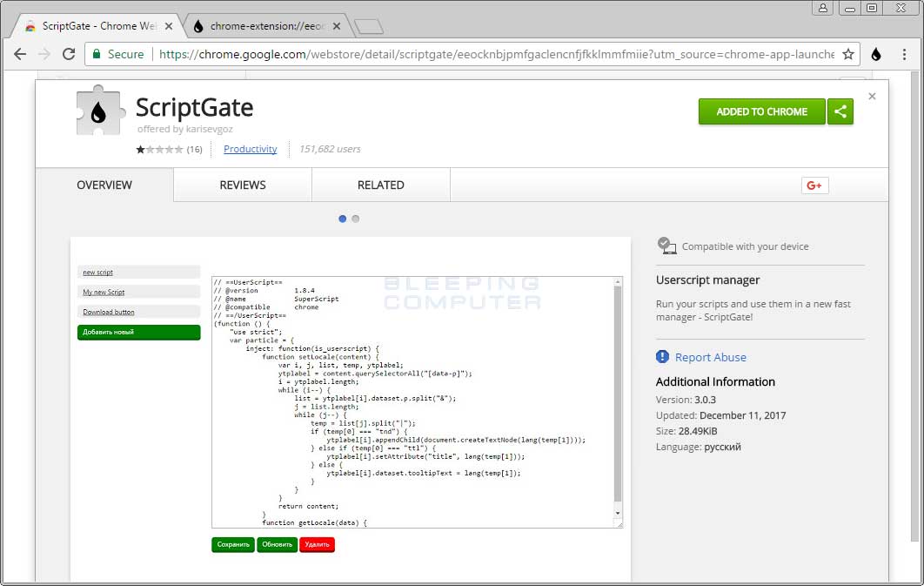Click the ADDED TO CHROME button
924x586 pixels.
(762, 111)
